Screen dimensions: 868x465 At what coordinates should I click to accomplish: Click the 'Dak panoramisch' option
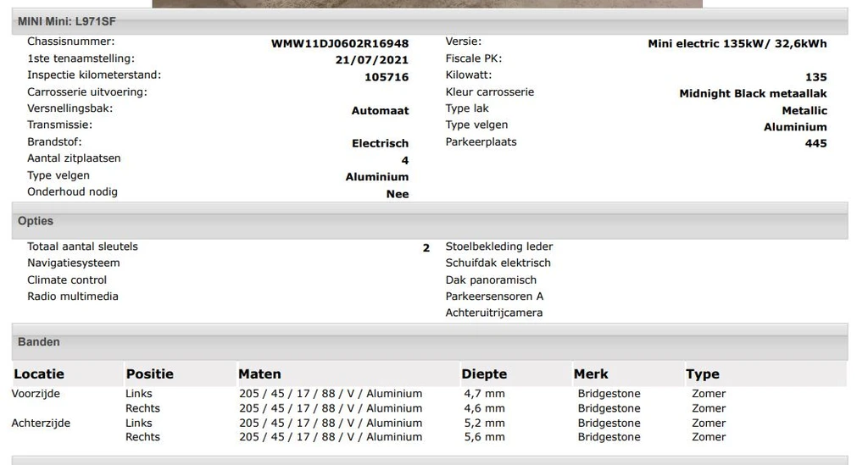pos(491,280)
